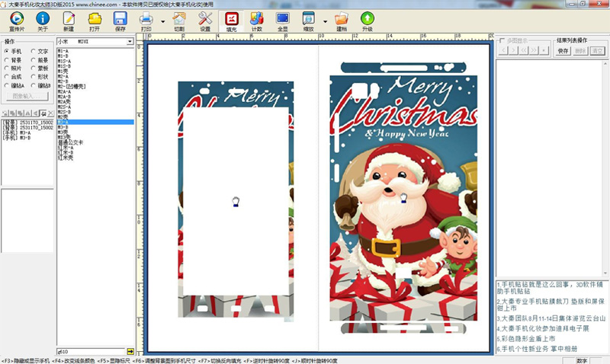Open 计数 counting tool

coord(257,21)
